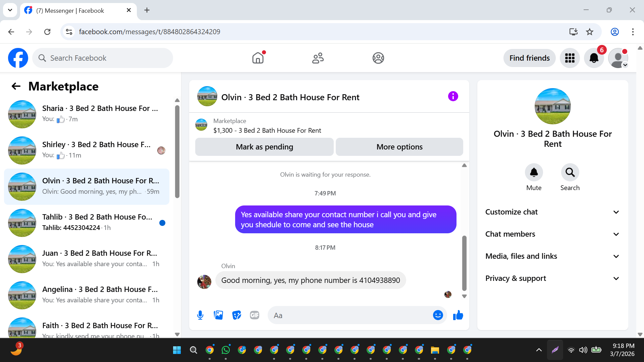Click the Facebook logo icon

pyautogui.click(x=18, y=58)
